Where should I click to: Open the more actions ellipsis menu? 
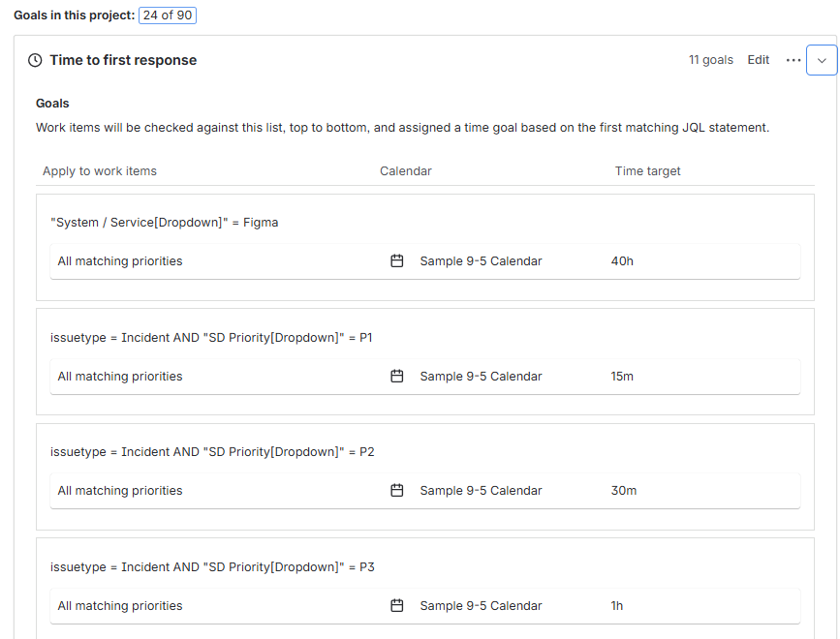793,60
